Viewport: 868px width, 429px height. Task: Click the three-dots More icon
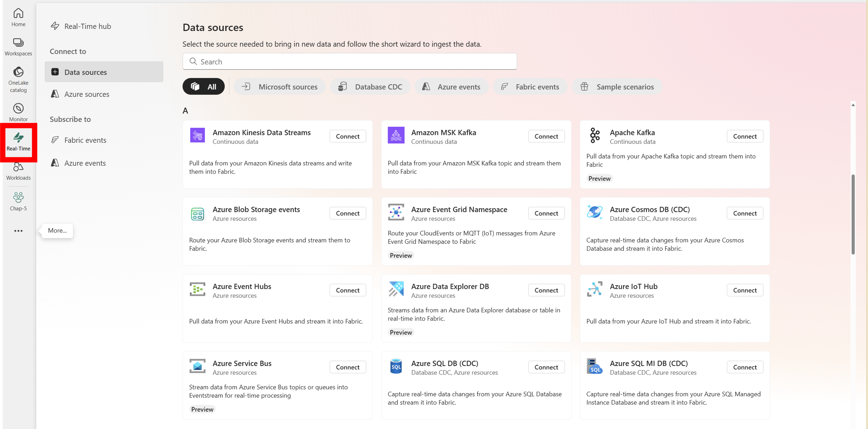pos(18,231)
